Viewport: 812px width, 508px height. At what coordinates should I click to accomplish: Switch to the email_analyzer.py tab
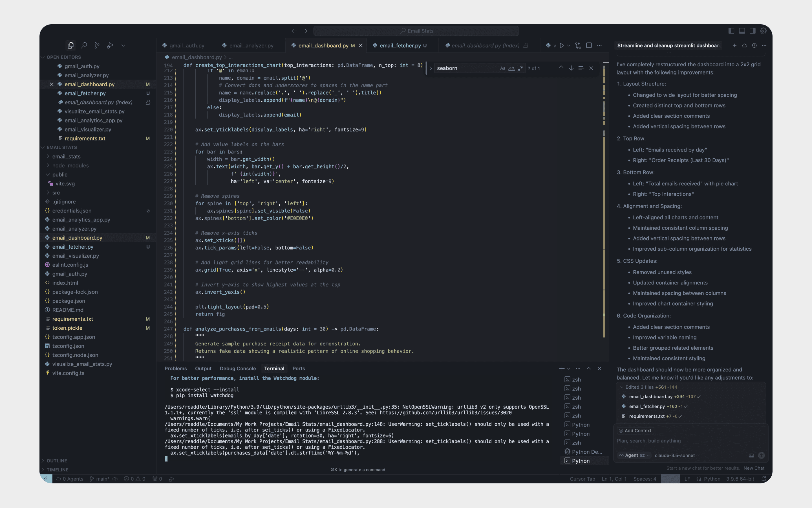[x=251, y=45]
